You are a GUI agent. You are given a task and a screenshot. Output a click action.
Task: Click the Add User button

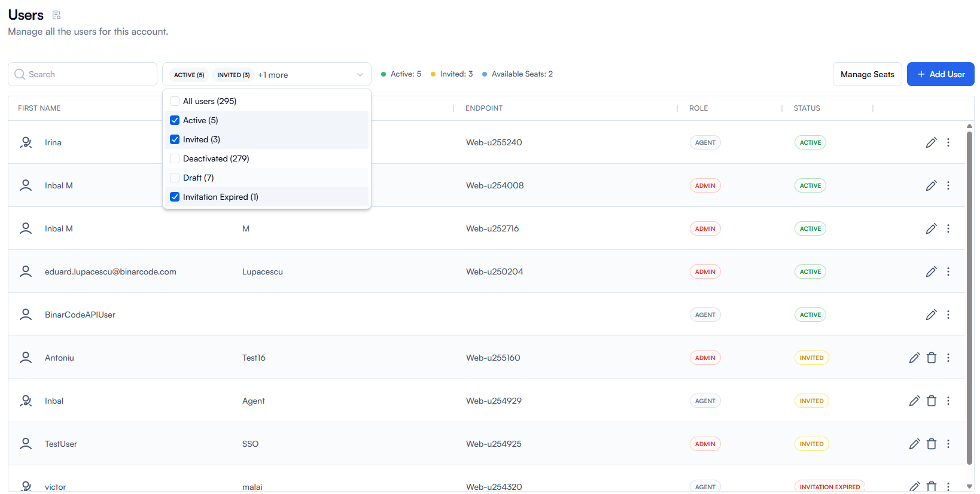[x=940, y=74]
